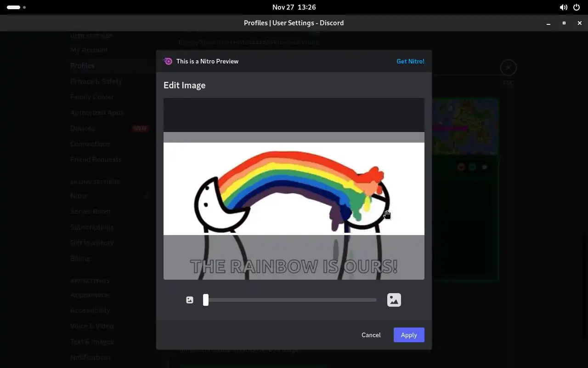Select Profiles in settings sidebar
The height and width of the screenshot is (368, 588).
point(82,65)
